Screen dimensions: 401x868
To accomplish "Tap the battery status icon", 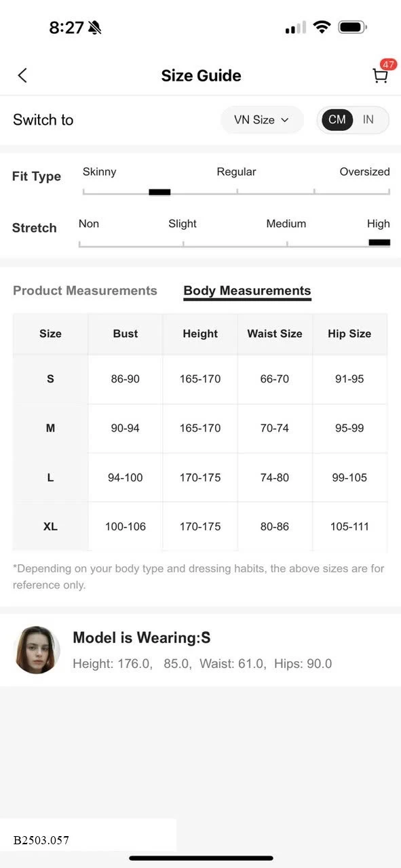I will (352, 27).
